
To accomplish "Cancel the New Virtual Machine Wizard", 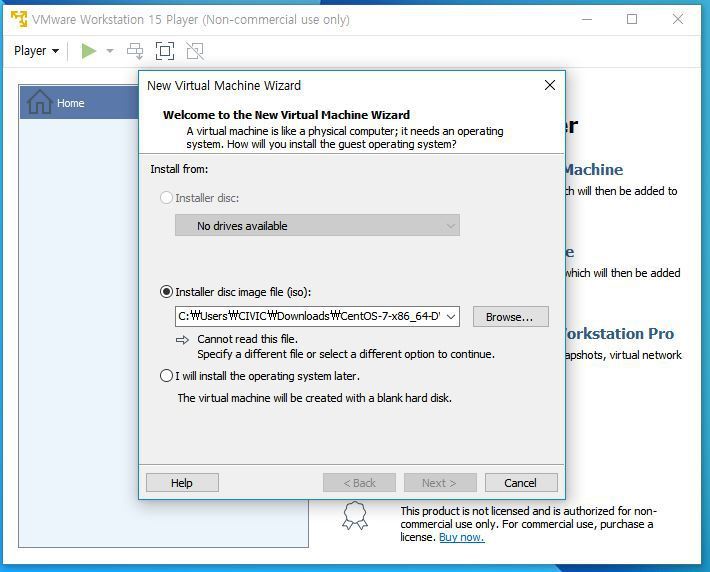I will (521, 483).
